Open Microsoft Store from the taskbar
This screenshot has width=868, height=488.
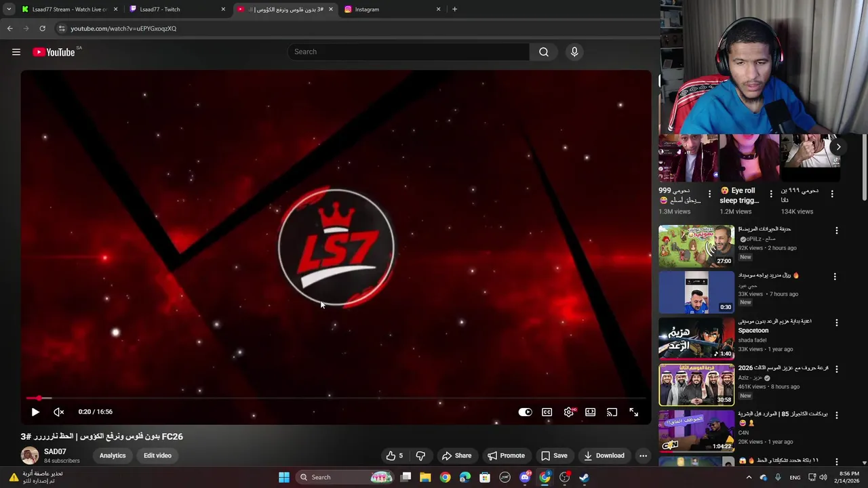coord(485,477)
